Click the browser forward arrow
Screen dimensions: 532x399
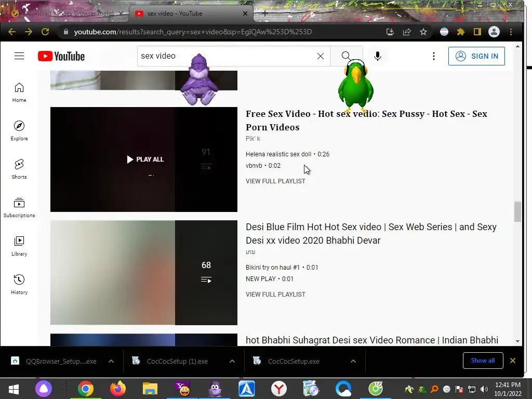tap(29, 32)
